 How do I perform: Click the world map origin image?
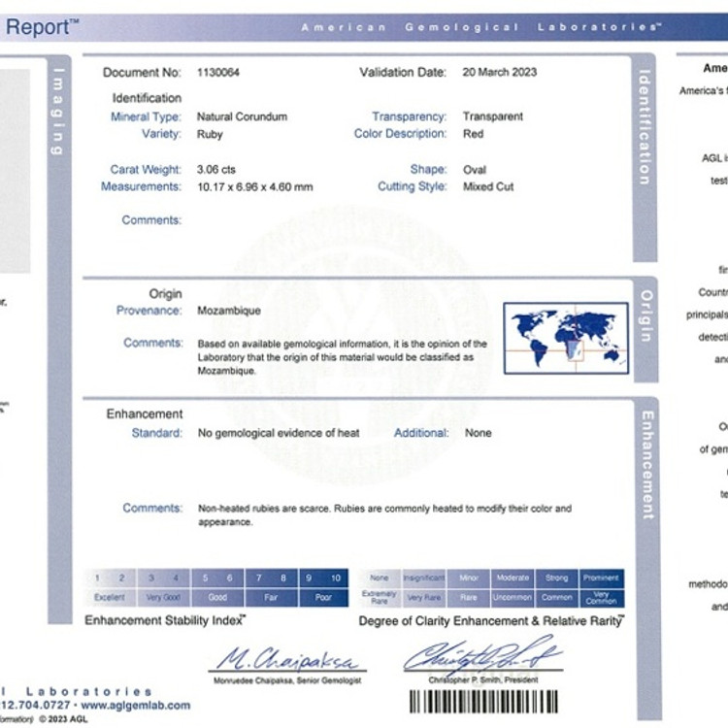pyautogui.click(x=566, y=336)
